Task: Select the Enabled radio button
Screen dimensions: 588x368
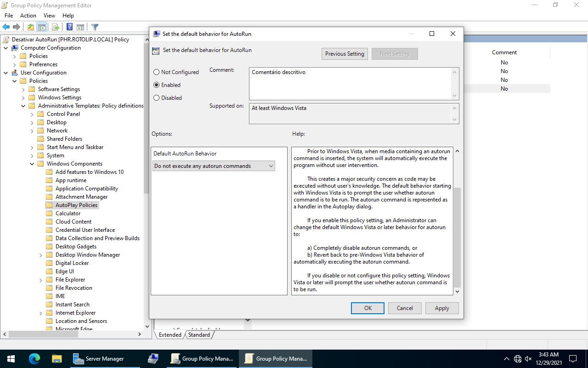Action: pyautogui.click(x=157, y=85)
